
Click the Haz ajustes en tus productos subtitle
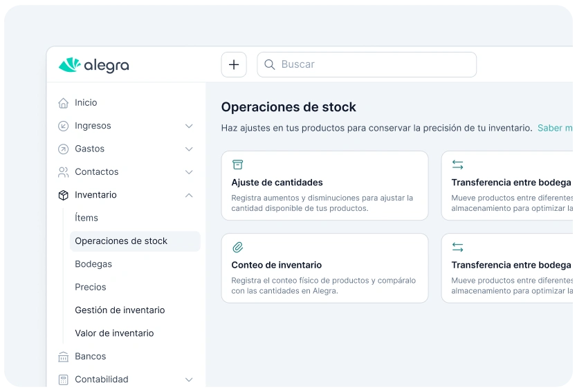(x=377, y=128)
